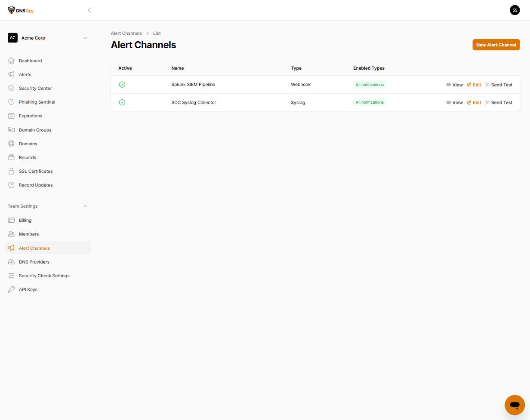
Task: Click the AC team avatar badge
Action: pyautogui.click(x=12, y=38)
